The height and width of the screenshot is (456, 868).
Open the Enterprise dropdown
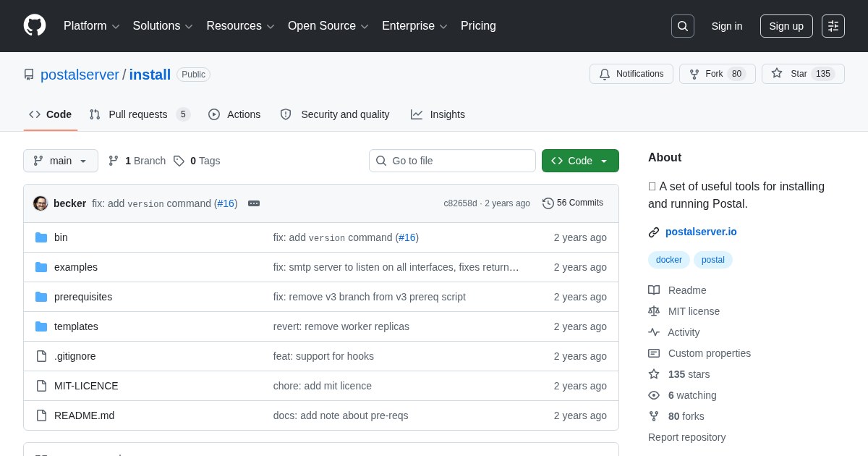click(x=414, y=26)
